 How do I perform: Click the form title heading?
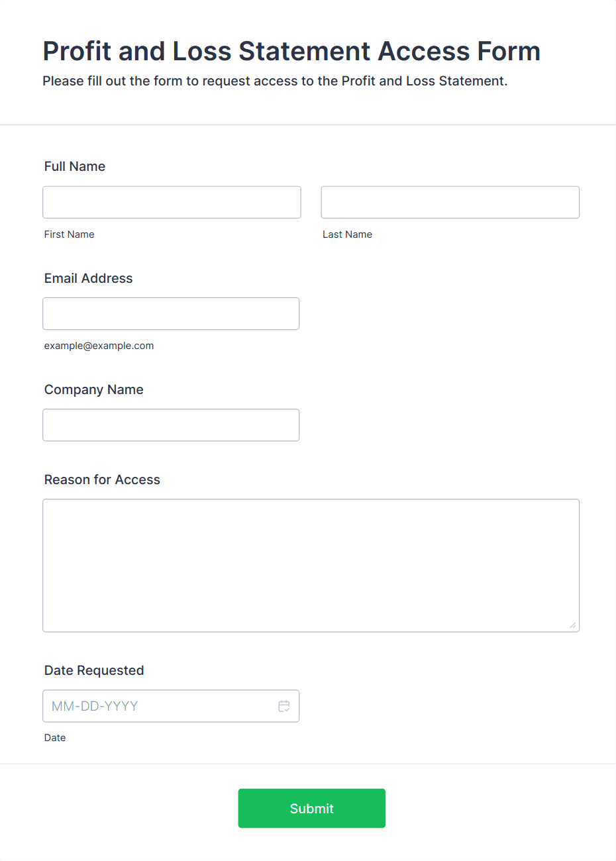point(291,51)
